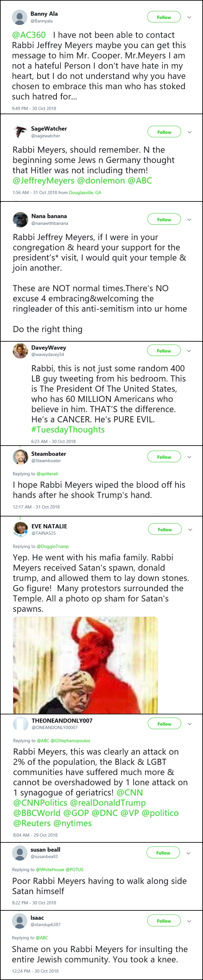Click the Douglasville, GA location link
203x980 pixels.
pos(85,192)
